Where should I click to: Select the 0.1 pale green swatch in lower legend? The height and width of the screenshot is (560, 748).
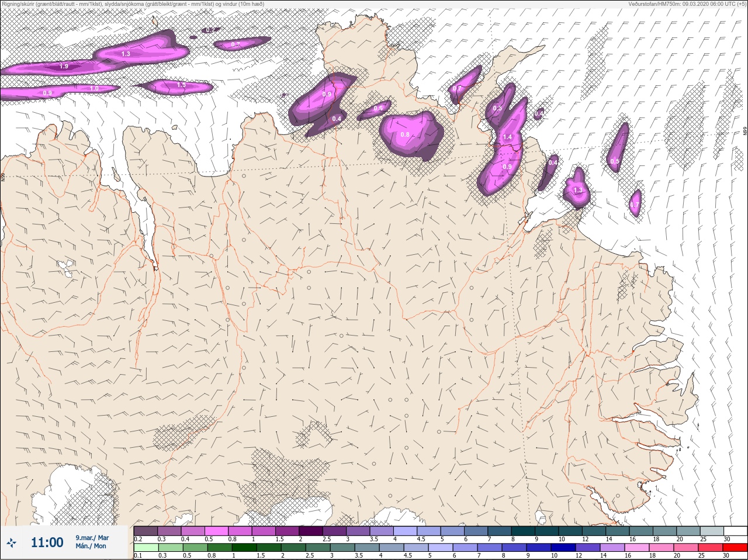tap(146, 547)
